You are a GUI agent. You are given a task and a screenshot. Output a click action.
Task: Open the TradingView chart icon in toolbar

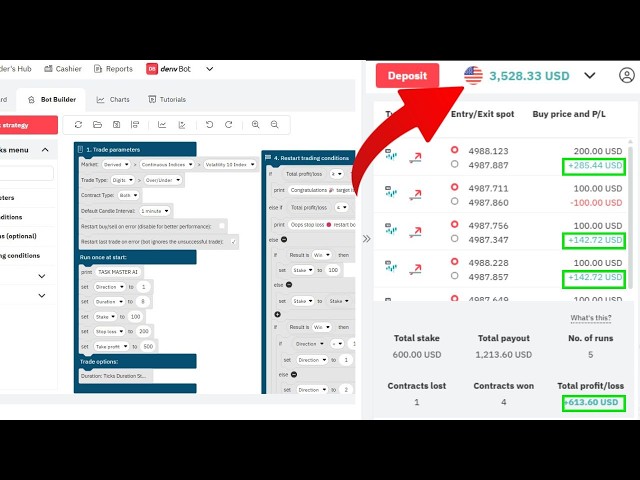coord(182,124)
